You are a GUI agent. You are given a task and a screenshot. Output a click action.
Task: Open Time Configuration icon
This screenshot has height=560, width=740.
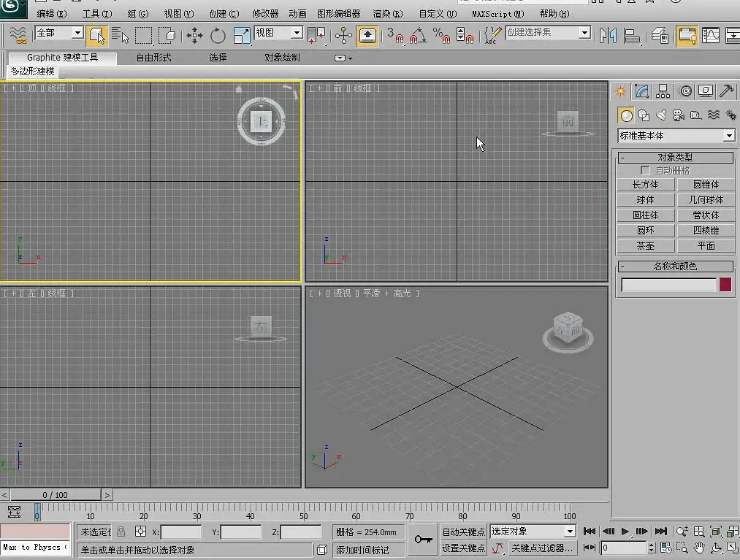[666, 548]
